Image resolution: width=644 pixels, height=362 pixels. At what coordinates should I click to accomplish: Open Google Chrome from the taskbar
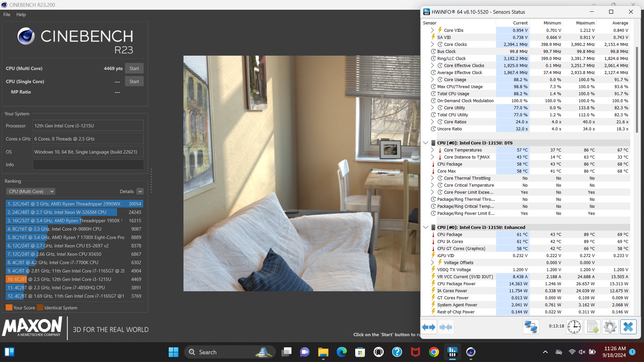(434, 352)
